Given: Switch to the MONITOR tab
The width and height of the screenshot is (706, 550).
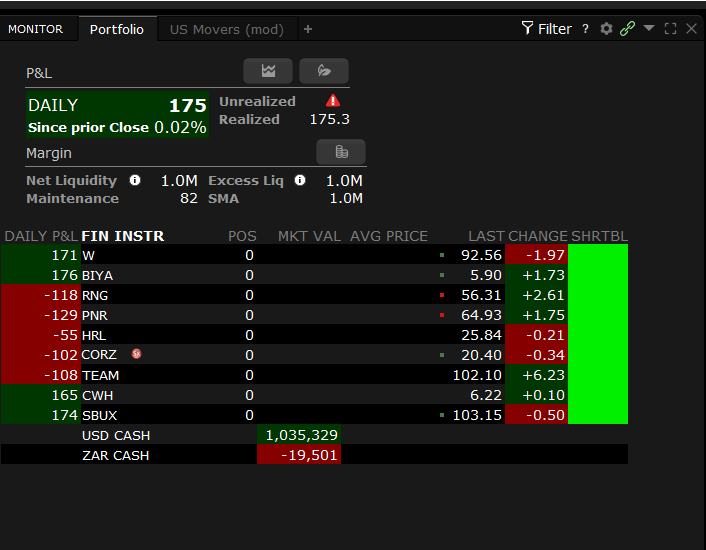Looking at the screenshot, I should [x=36, y=29].
